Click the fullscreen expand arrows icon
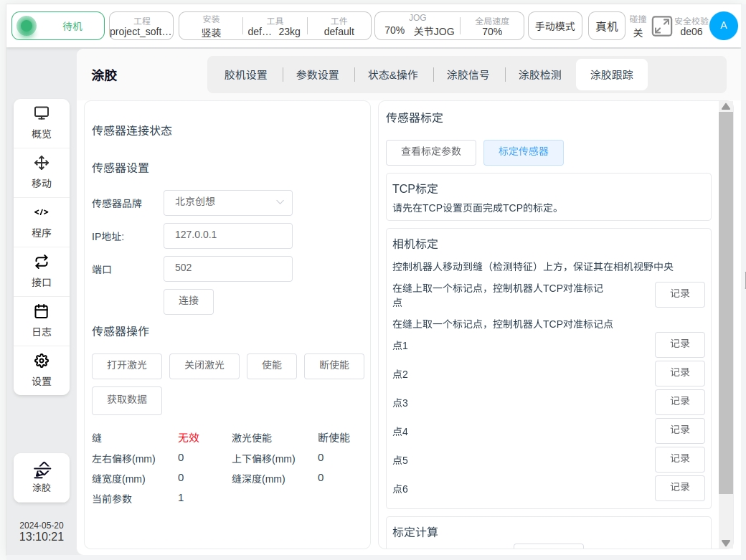 click(x=661, y=27)
